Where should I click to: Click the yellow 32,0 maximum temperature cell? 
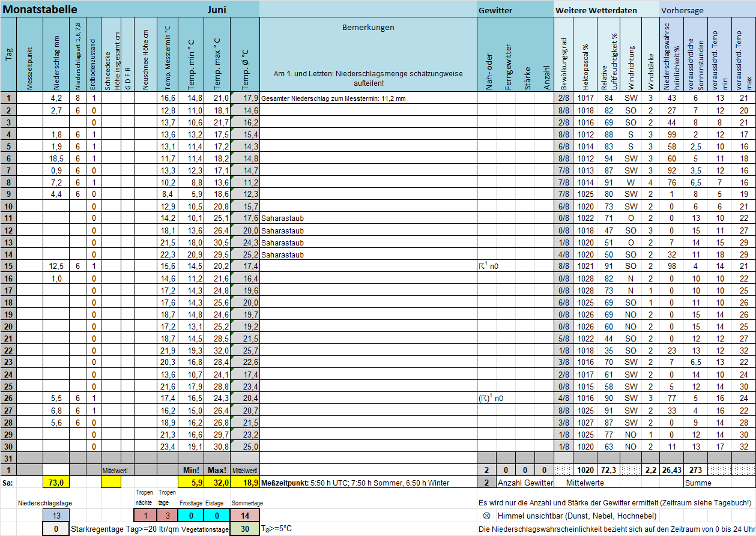coord(217,482)
